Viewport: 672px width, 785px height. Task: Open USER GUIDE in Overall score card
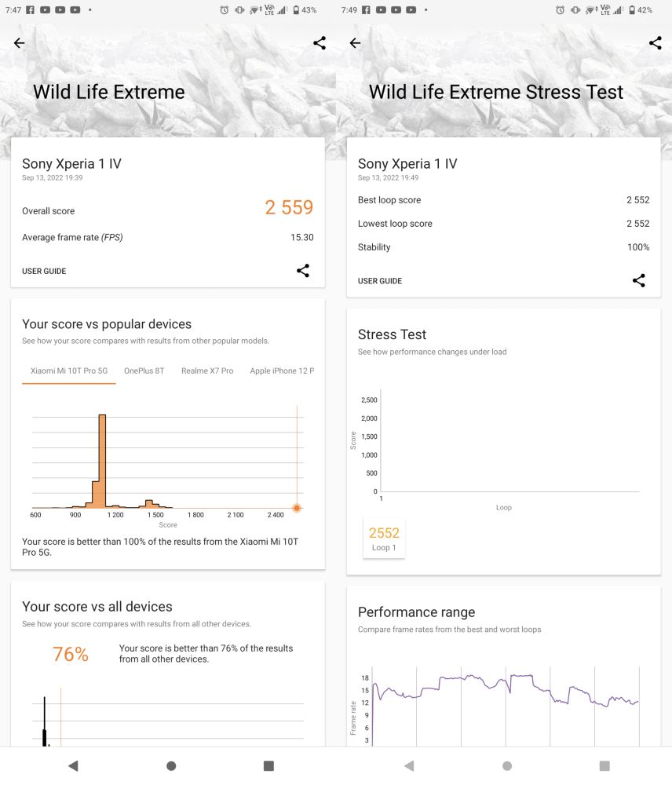44,271
